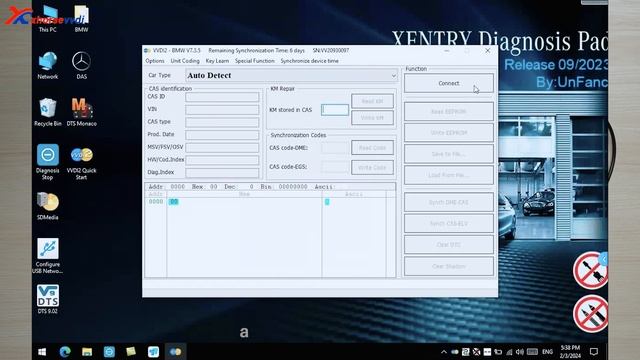Open the network signal tray icon

tap(509, 352)
